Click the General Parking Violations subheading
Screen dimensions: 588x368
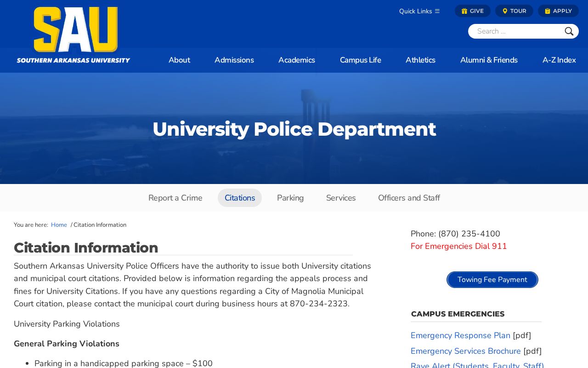coord(67,344)
